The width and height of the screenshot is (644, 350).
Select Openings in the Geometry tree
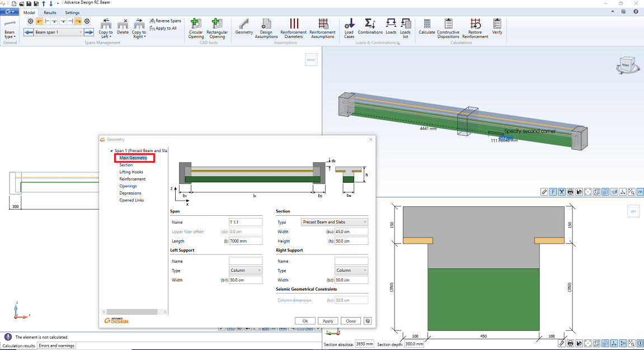pyautogui.click(x=128, y=186)
